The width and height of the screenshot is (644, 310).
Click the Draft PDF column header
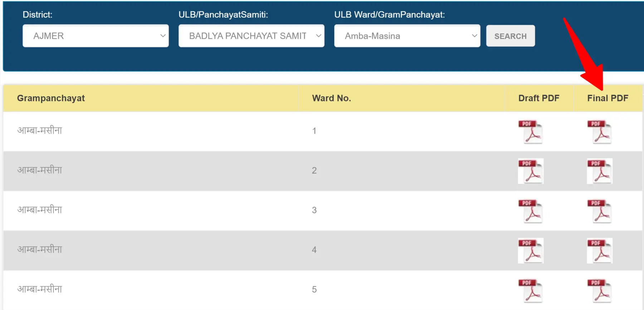click(x=539, y=98)
